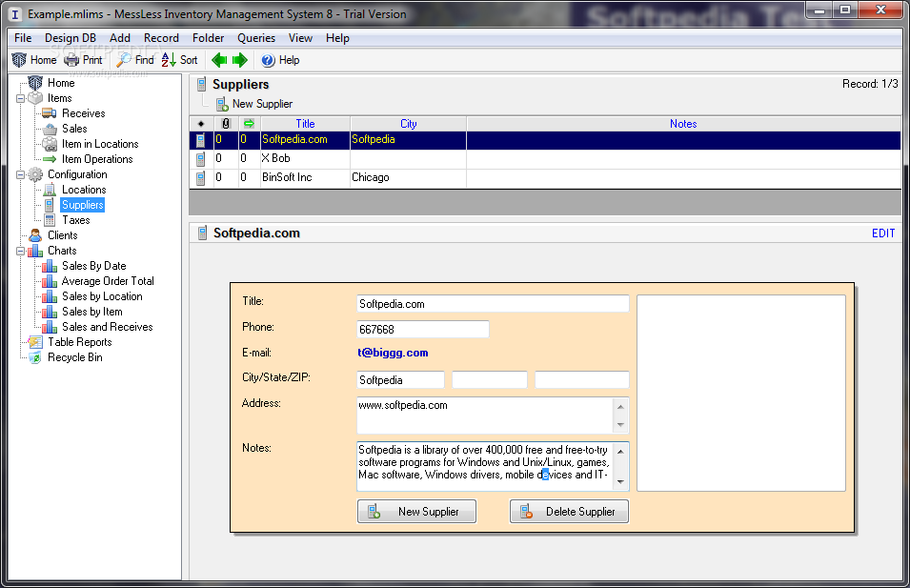Click the New Supplier icon under Suppliers header
This screenshot has width=910, height=588.
coord(222,105)
